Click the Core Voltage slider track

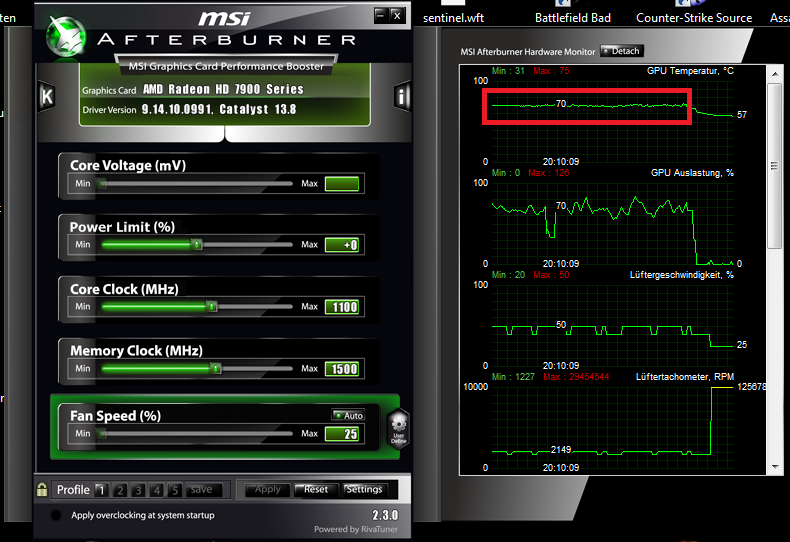196,183
